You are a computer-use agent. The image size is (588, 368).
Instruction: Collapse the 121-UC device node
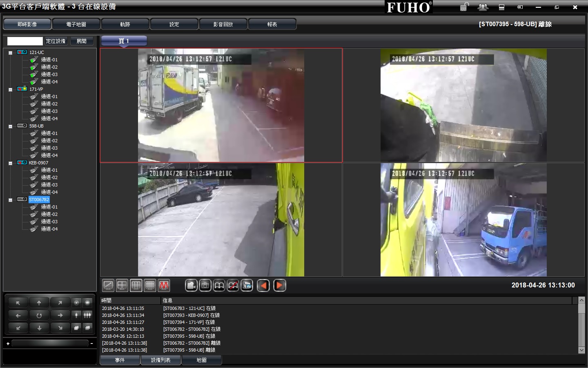tap(10, 53)
